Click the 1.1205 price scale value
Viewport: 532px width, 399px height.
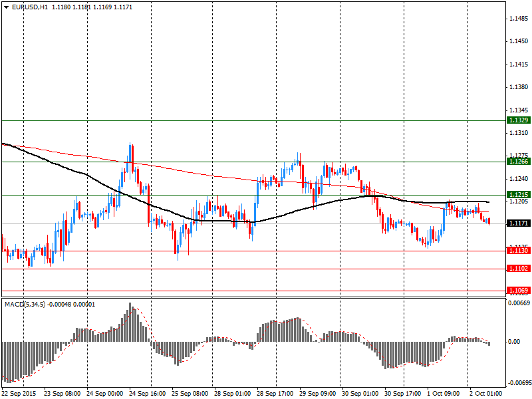click(x=519, y=201)
